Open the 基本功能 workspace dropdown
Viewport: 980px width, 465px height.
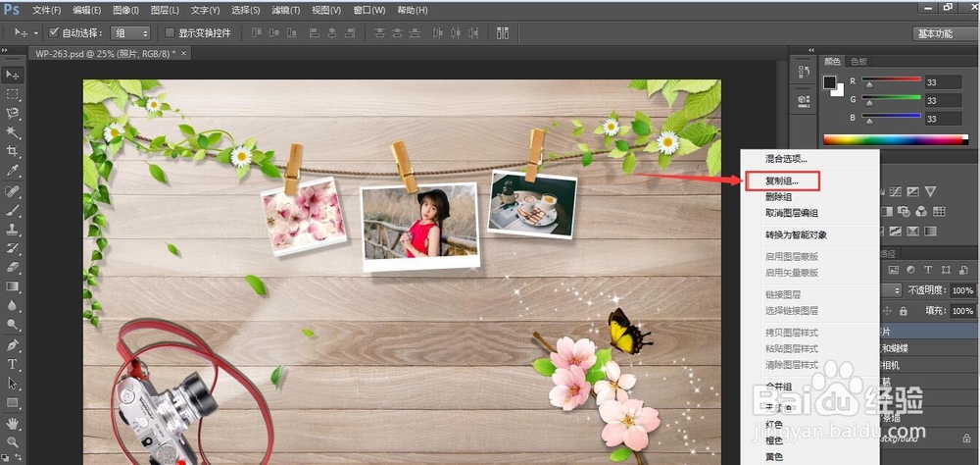click(x=944, y=33)
